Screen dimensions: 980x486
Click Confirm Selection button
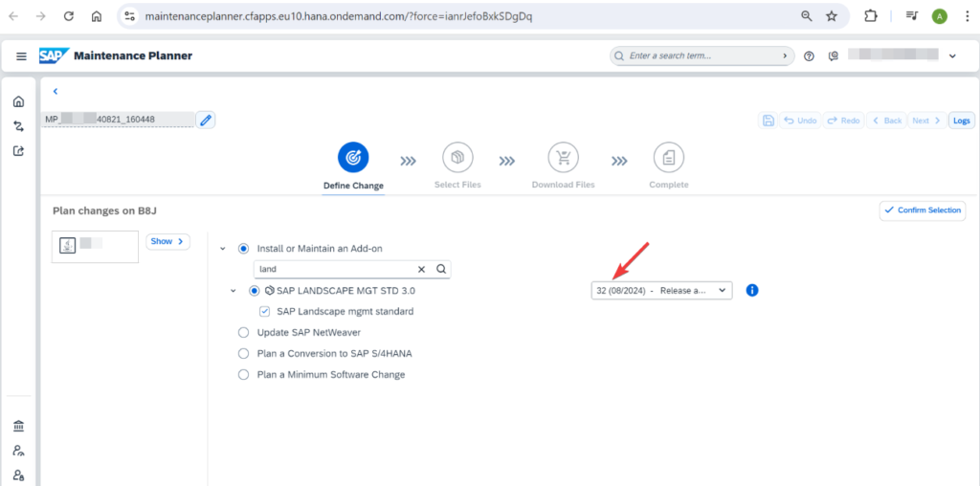(923, 210)
